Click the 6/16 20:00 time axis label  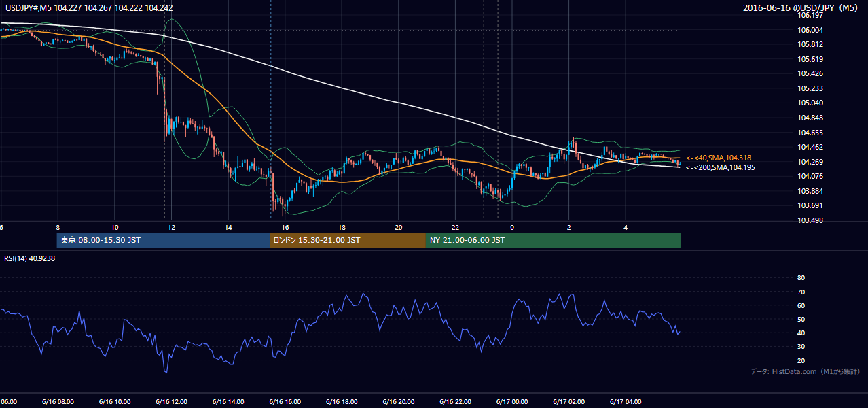(x=399, y=402)
